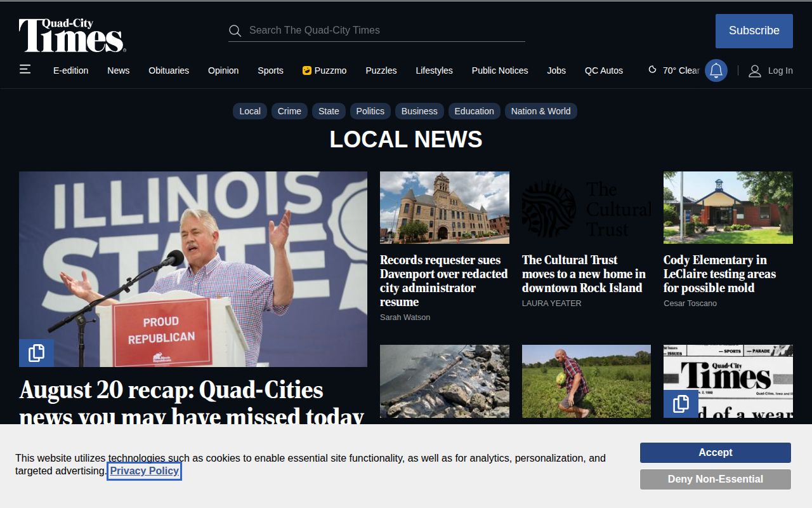Go to Obituaries section
The image size is (812, 508).
coord(169,70)
